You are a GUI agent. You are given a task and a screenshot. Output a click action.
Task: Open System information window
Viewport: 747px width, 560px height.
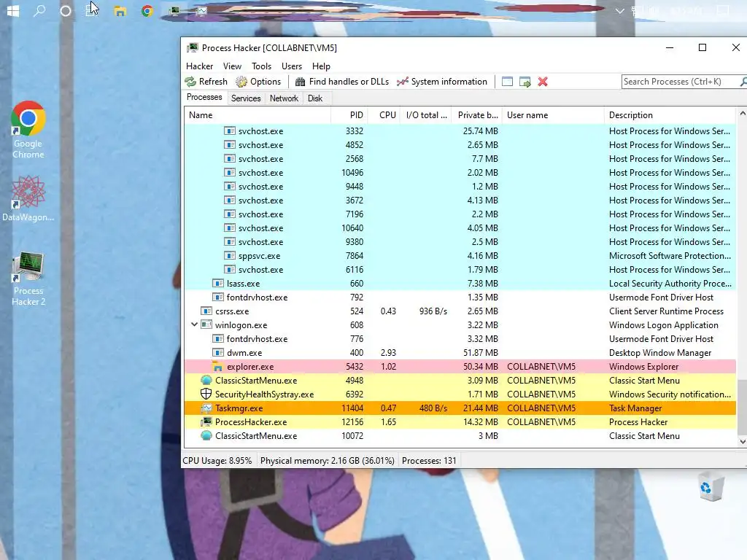coord(442,82)
